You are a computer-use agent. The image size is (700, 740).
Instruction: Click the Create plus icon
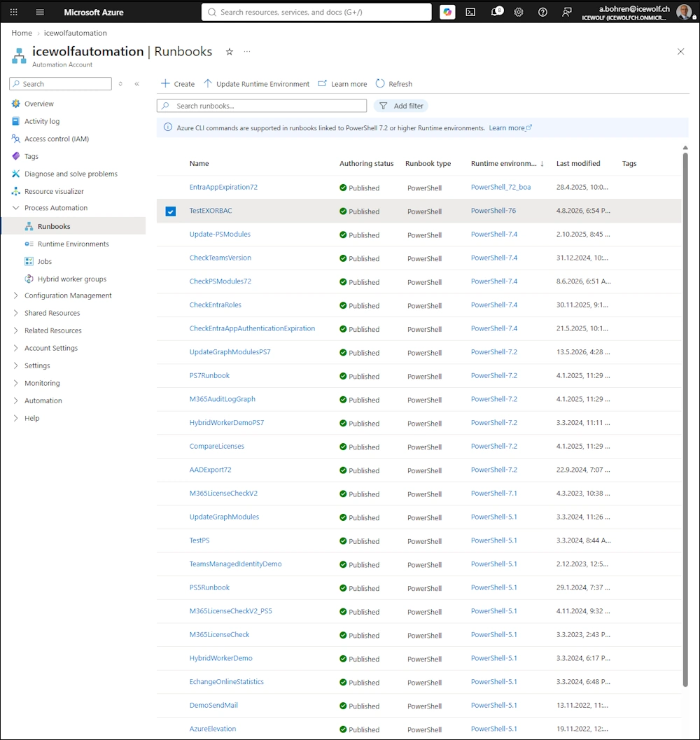(165, 83)
